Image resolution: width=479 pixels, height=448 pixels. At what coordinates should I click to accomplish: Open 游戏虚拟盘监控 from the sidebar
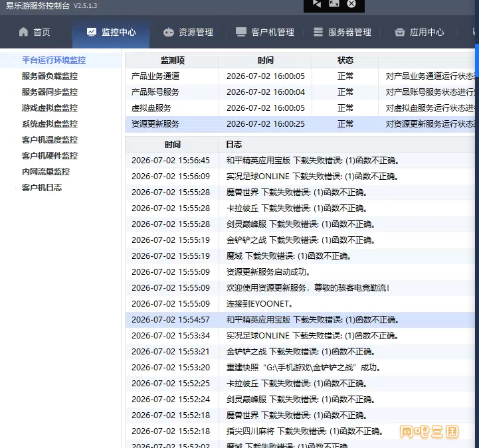[x=50, y=108]
